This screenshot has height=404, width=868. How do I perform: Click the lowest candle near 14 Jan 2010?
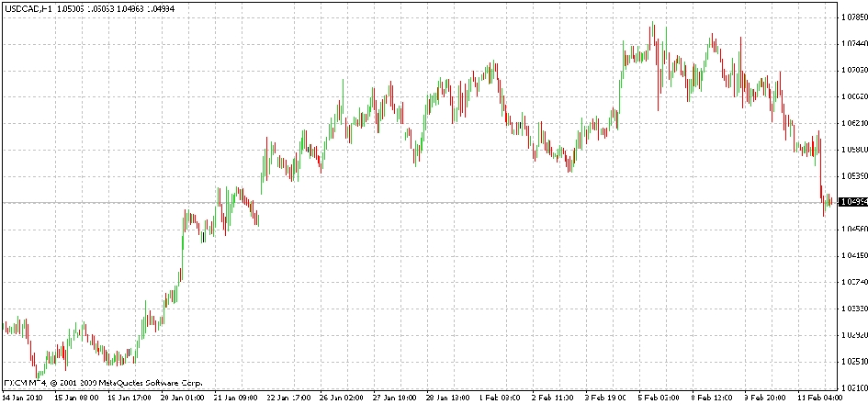(37, 374)
